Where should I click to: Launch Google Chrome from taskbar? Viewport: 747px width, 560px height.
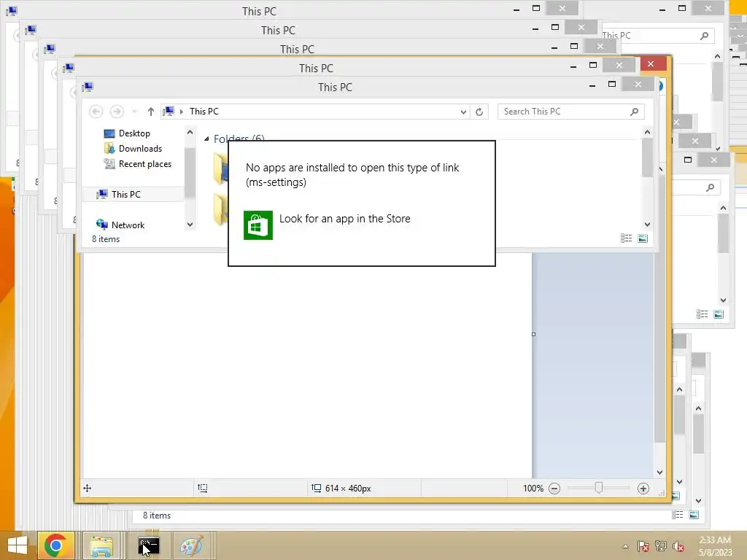[x=55, y=545]
